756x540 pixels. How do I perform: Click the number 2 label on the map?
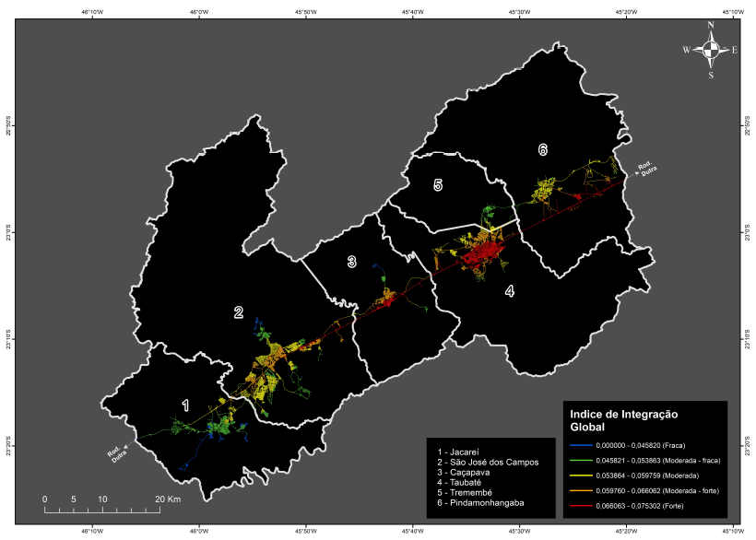tap(238, 313)
